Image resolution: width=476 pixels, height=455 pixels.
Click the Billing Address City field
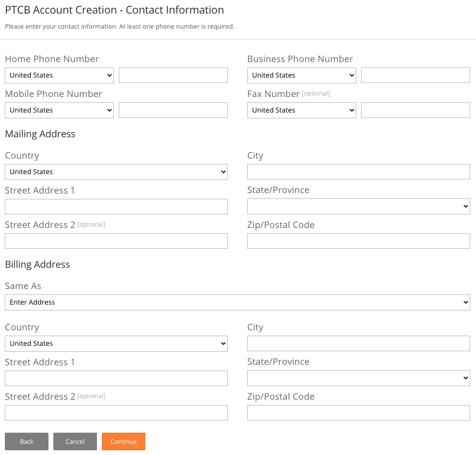click(x=359, y=343)
